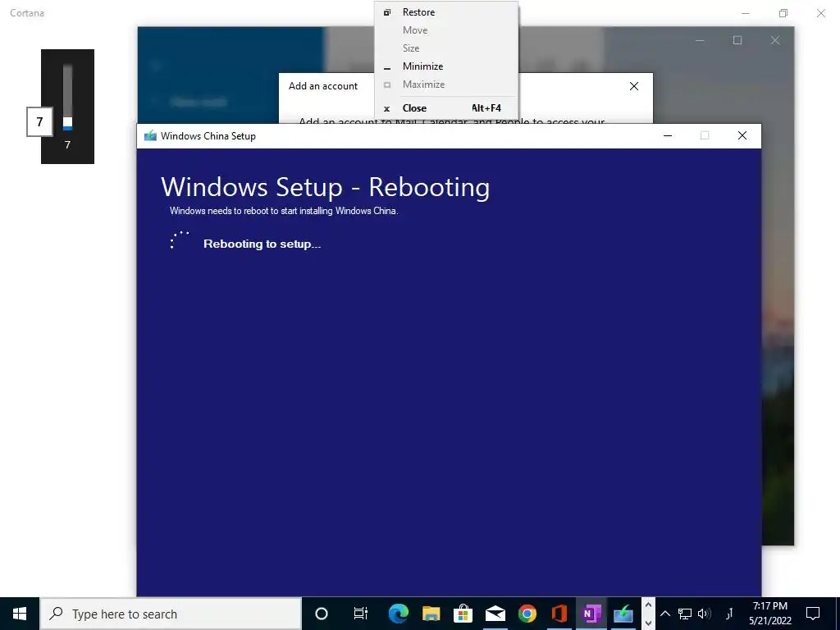Open the Action Center notifications

point(813,614)
